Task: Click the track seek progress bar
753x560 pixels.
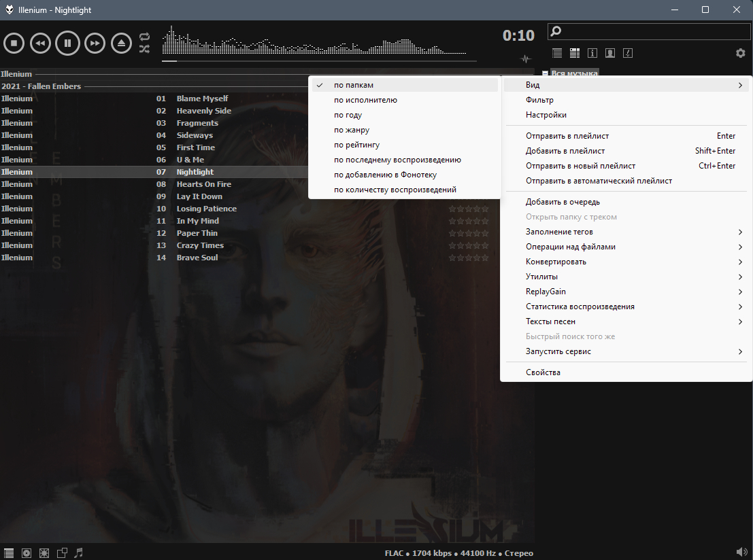Action: (x=319, y=61)
